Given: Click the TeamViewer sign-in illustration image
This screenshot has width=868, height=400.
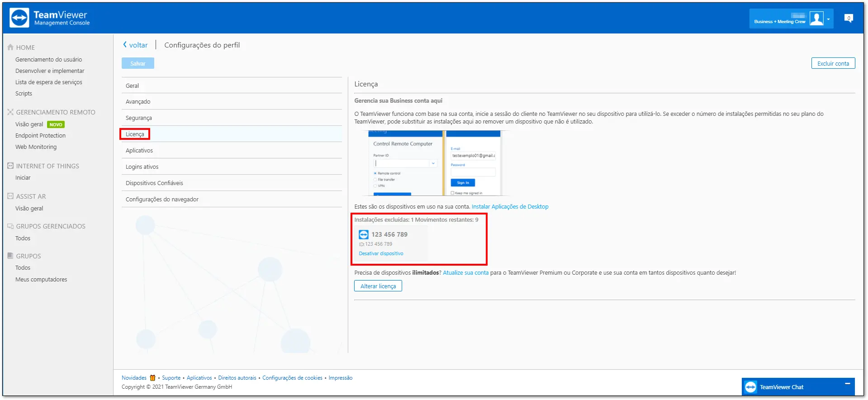Looking at the screenshot, I should click(x=434, y=163).
